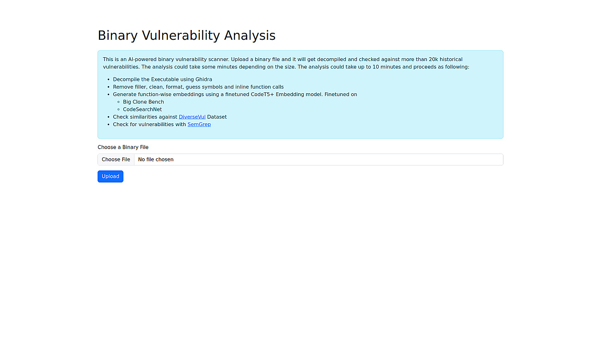Click the "Check for vulnerabilities with" text
This screenshot has width=601, height=364.
coord(149,124)
